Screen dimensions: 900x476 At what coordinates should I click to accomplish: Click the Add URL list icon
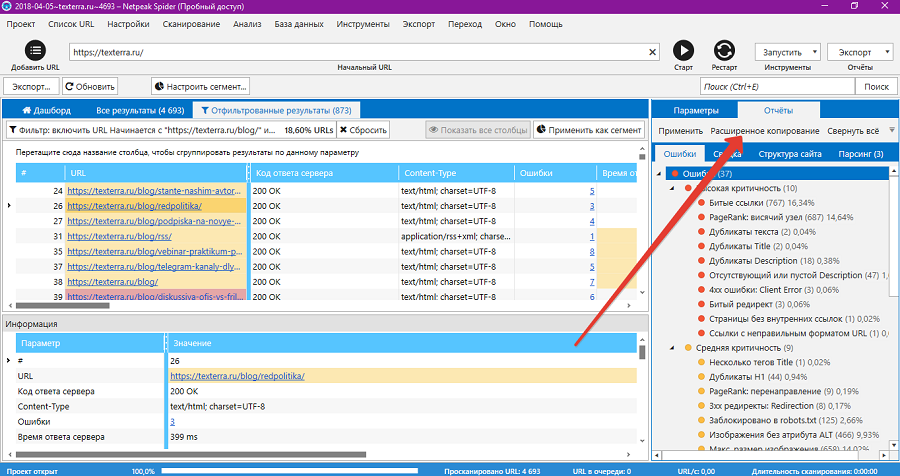[35, 51]
